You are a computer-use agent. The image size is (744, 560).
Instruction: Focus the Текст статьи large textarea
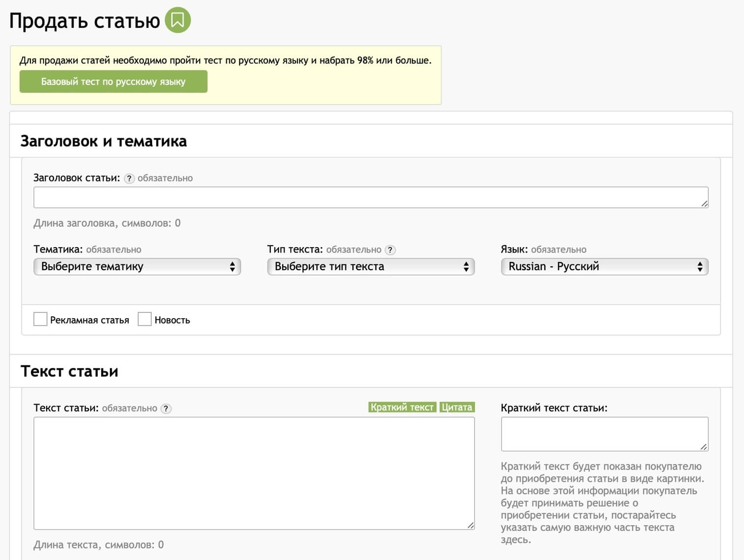point(254,473)
